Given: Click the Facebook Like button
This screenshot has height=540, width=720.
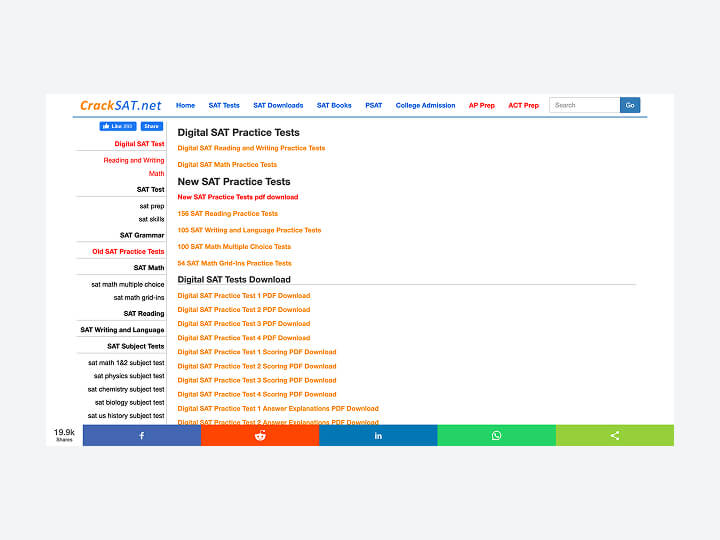Looking at the screenshot, I should [118, 126].
